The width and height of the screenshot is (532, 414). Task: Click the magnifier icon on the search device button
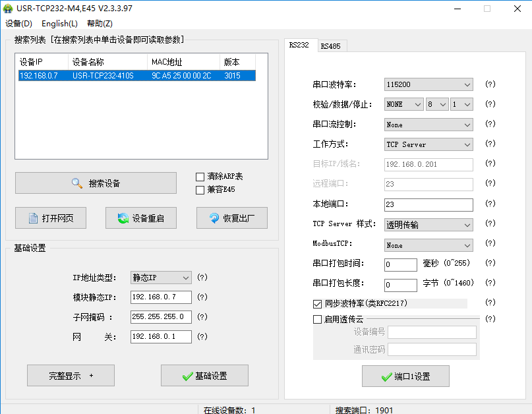click(77, 183)
